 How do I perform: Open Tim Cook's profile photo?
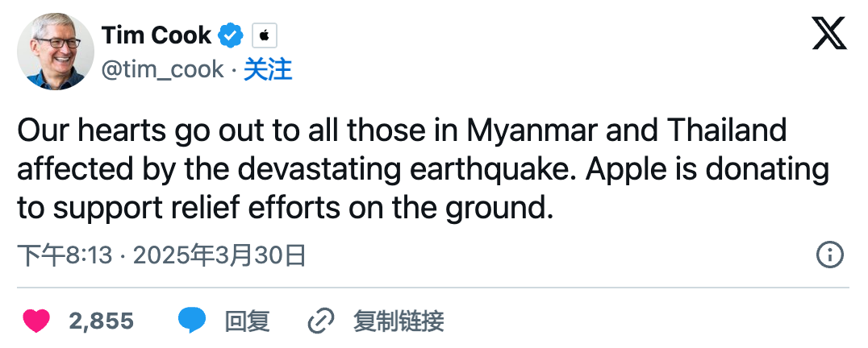click(56, 51)
